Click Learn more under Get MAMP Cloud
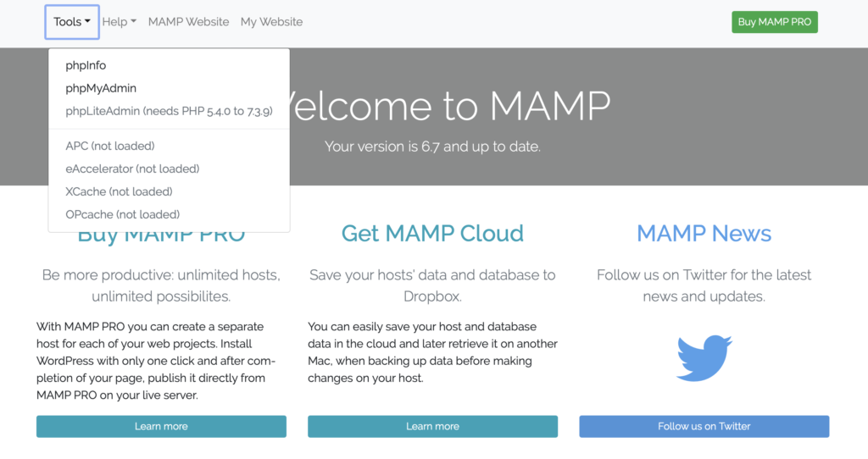Screen dimensions: 868x459 (x=432, y=426)
